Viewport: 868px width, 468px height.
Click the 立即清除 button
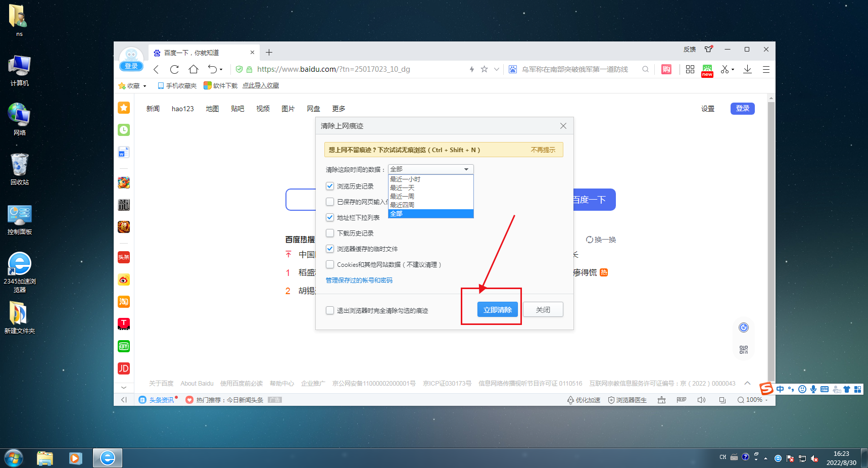point(498,310)
